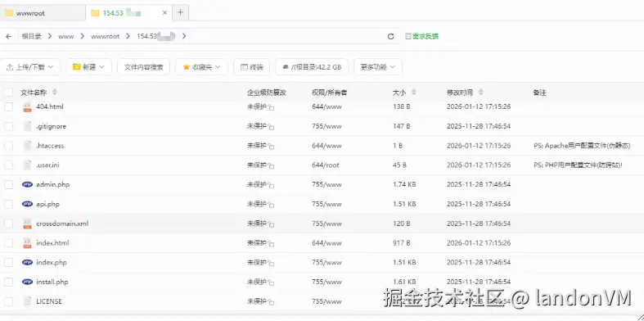The height and width of the screenshot is (321, 644).
Task: Click the folder icon on the wwwroot tab
Action: [x=9, y=13]
